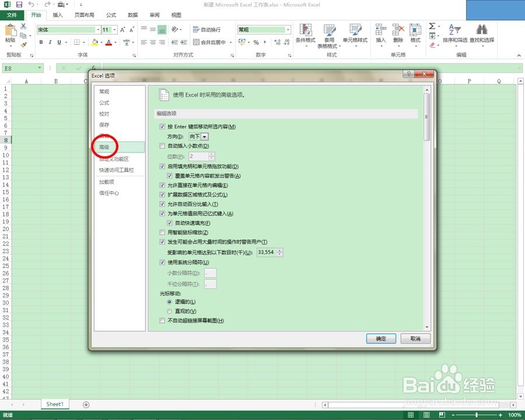Open the 文件 File tab
Image resolution: width=525 pixels, height=420 pixels.
pos(12,15)
